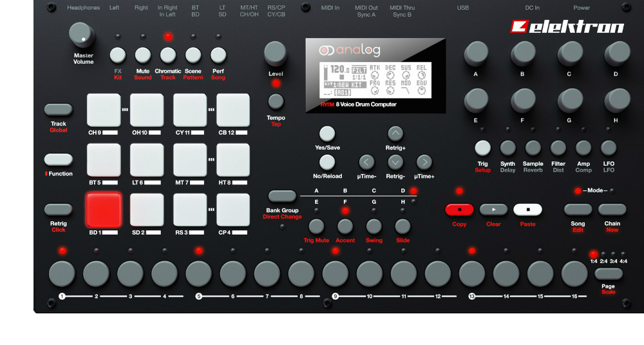This screenshot has width=644, height=345.
Task: Click the Page Scale button
Action: click(609, 274)
